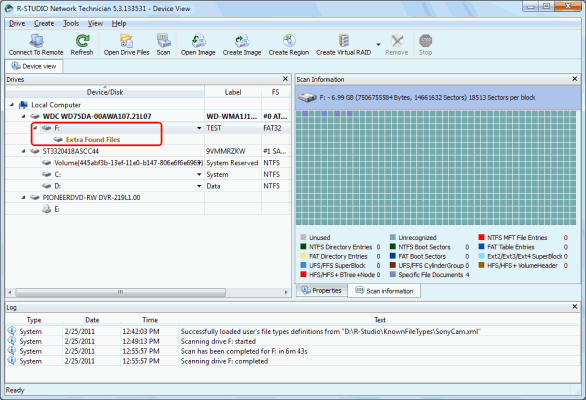Click the FS column header

tap(275, 92)
